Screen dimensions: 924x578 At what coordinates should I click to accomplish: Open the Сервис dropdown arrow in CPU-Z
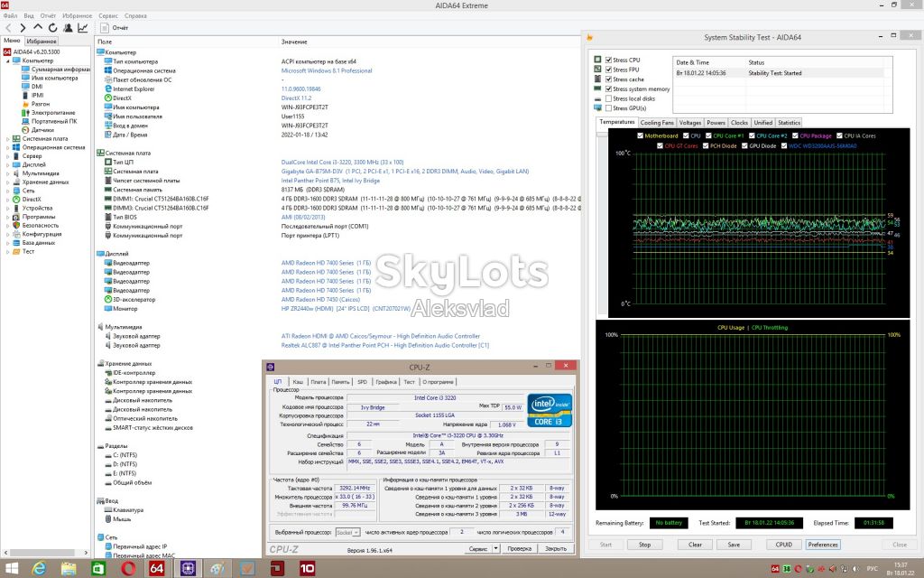point(495,548)
